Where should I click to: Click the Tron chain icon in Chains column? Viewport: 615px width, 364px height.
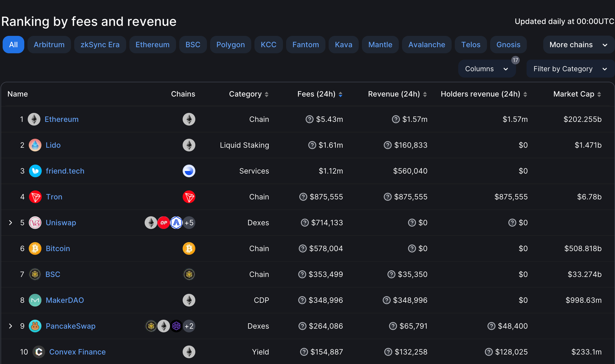click(189, 197)
